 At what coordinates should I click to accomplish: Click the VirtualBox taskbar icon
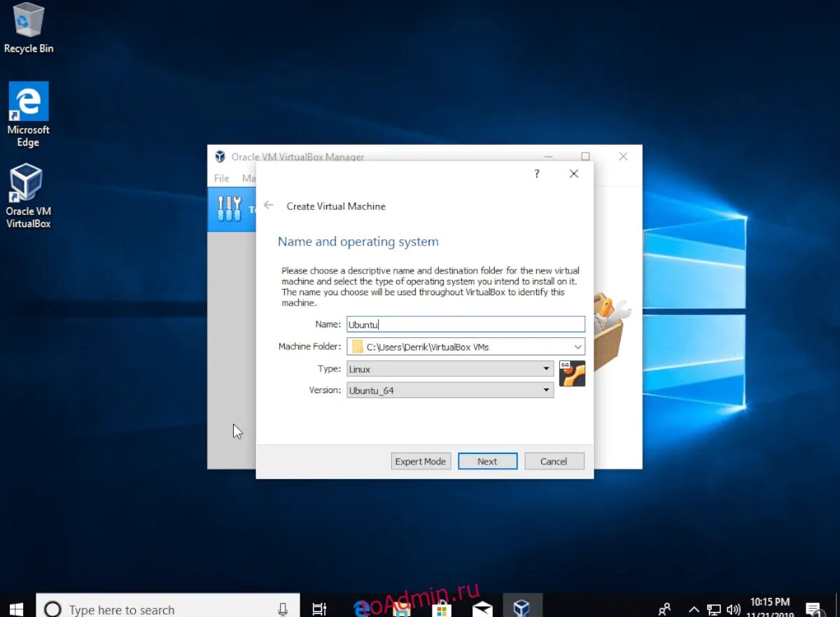click(522, 607)
